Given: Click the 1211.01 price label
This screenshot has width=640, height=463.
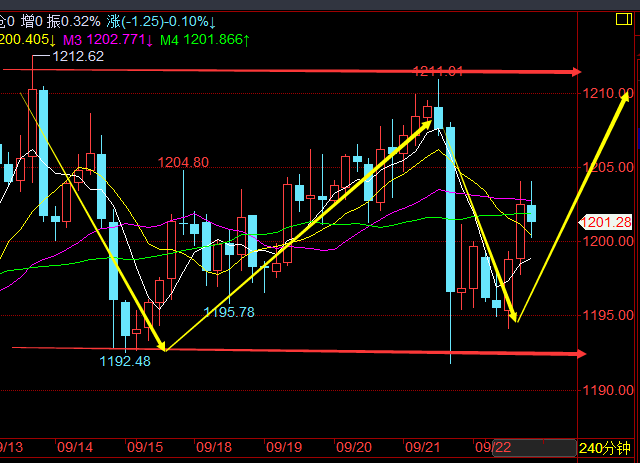Looking at the screenshot, I should 438,71.
